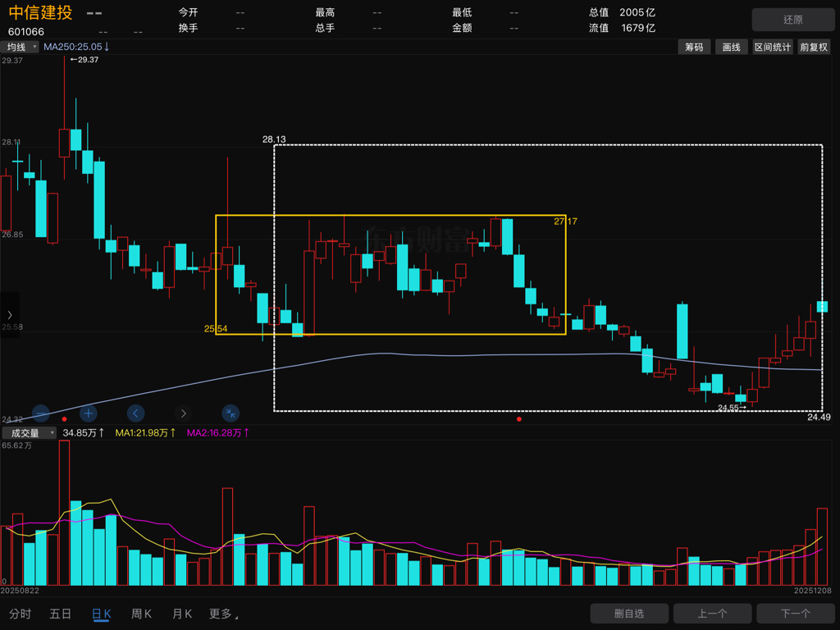The image size is (840, 630).
Task: Click the MA250:25.05 indicator label
Action: (x=76, y=47)
